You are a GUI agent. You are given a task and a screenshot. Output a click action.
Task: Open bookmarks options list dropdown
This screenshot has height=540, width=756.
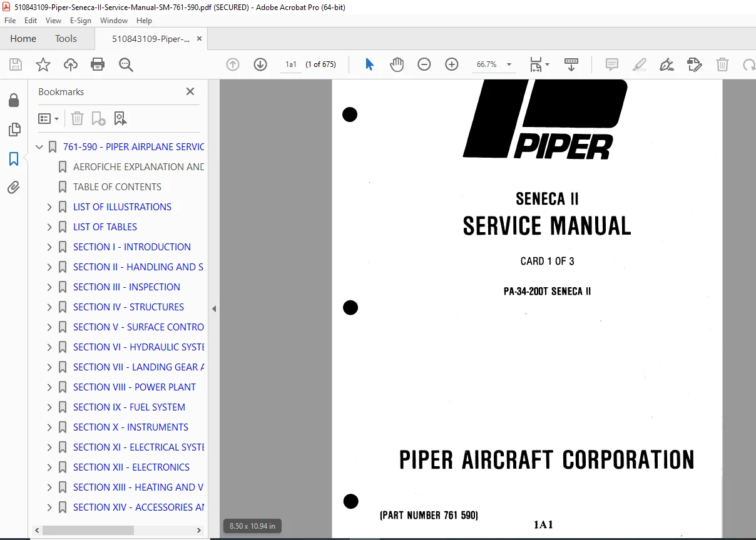[x=49, y=118]
